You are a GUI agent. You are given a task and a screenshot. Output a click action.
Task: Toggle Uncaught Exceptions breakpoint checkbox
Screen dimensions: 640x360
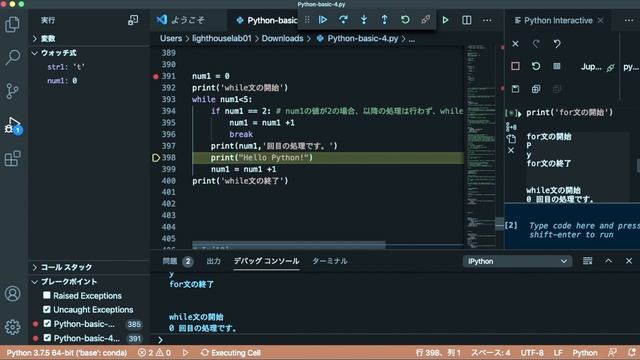(47, 309)
